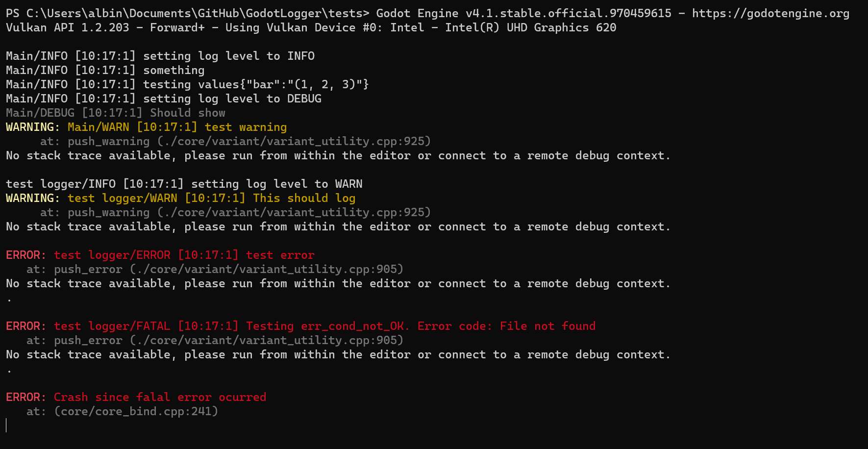Click the 'something' log line

coord(105,71)
